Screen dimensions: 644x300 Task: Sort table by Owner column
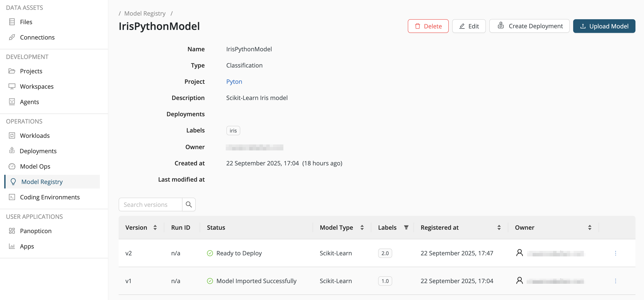click(590, 227)
